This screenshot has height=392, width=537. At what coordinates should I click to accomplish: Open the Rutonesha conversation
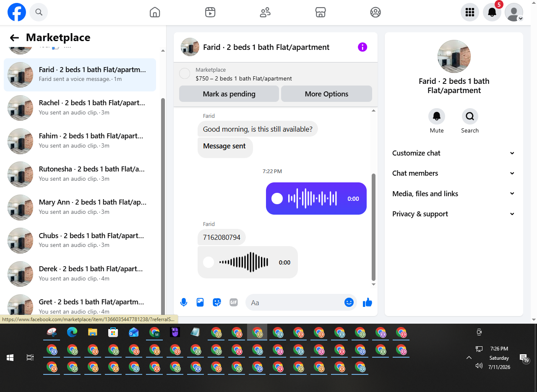click(80, 174)
